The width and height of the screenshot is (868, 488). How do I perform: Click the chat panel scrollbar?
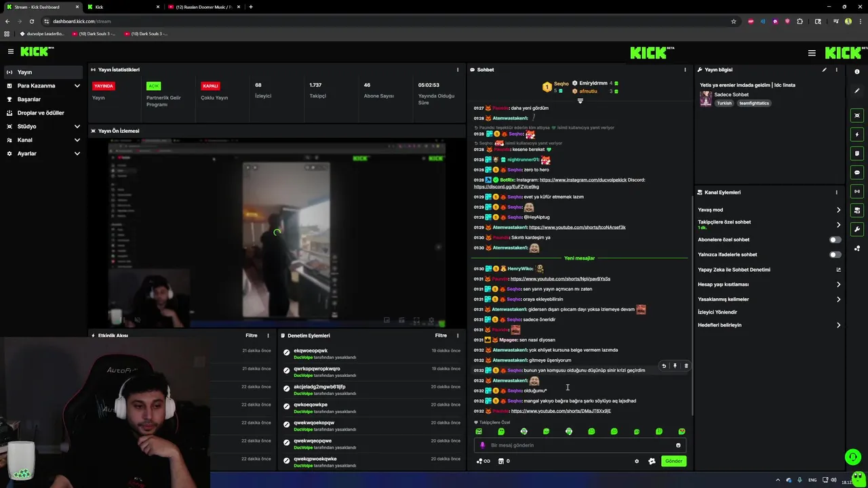pos(692,305)
